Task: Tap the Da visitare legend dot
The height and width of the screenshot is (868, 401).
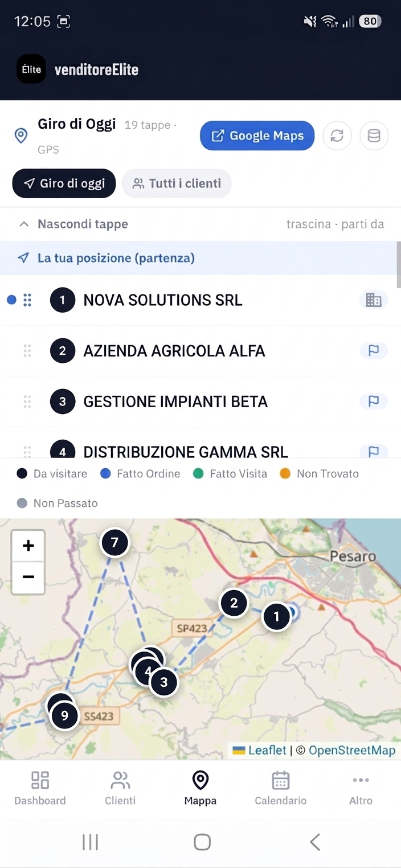Action: click(x=22, y=474)
